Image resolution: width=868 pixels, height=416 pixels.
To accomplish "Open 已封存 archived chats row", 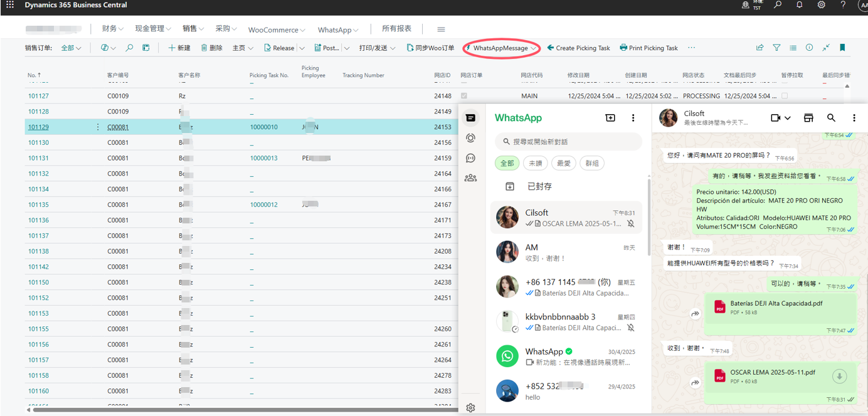I will coord(566,186).
